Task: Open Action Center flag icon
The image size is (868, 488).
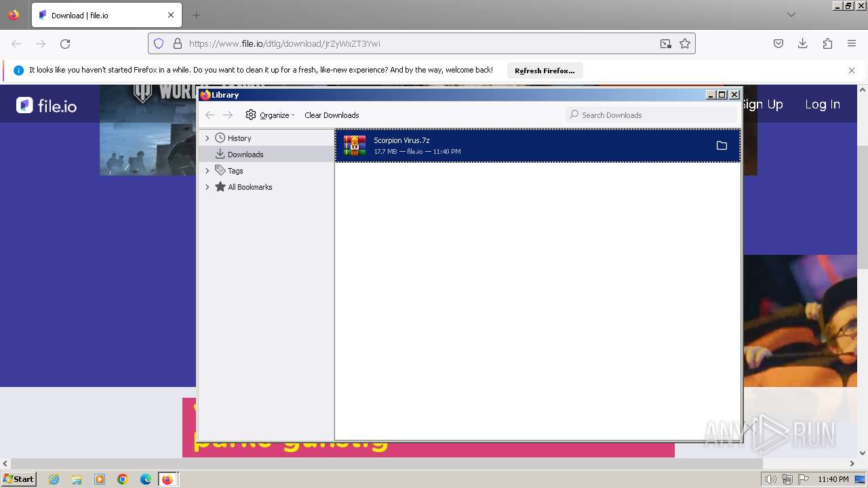Action: pyautogui.click(x=804, y=479)
